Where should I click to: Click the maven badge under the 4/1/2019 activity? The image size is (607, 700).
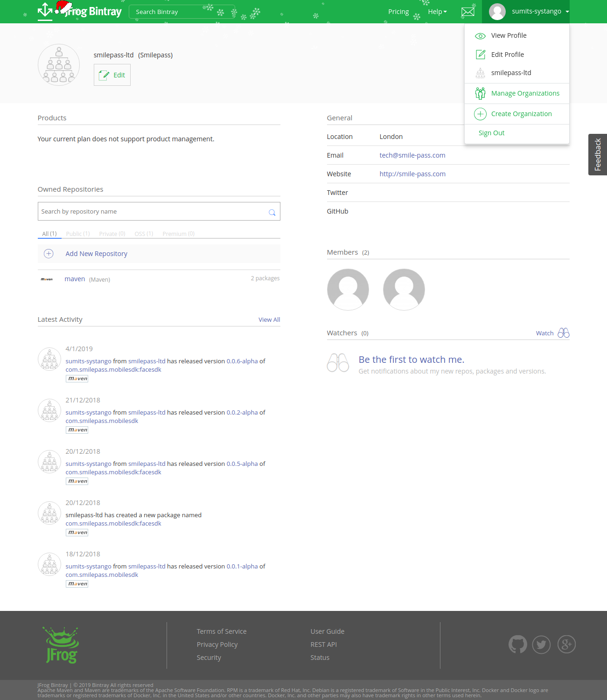pos(77,379)
